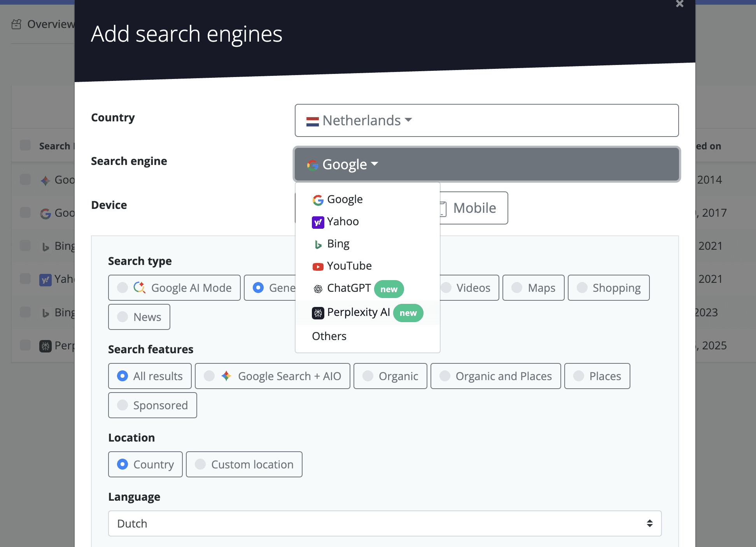Pick the YouTube icon option
Screen dimensions: 756x547
click(x=318, y=266)
